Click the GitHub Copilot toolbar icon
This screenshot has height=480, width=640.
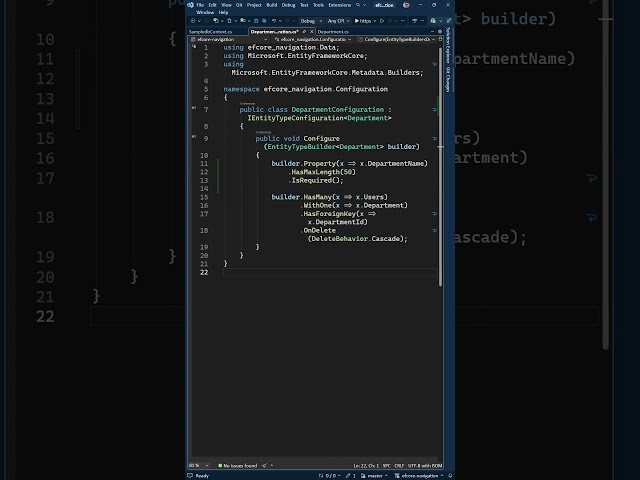pyautogui.click(x=433, y=21)
